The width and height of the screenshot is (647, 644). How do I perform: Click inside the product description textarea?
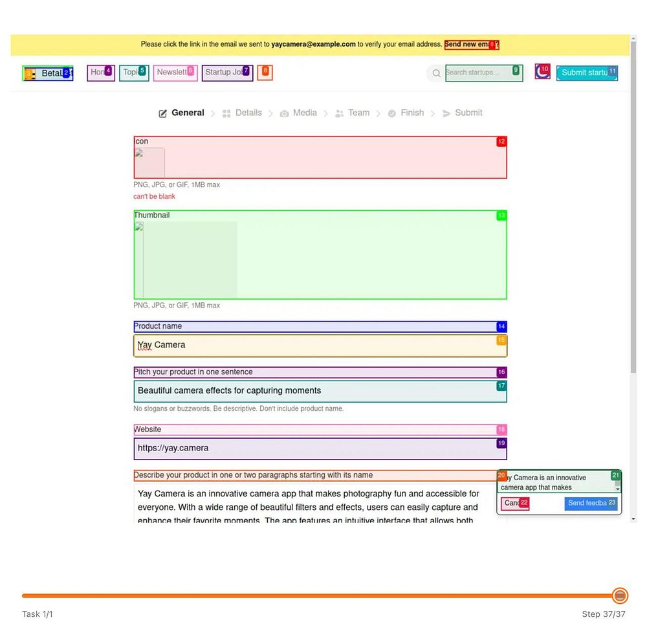tap(315, 504)
